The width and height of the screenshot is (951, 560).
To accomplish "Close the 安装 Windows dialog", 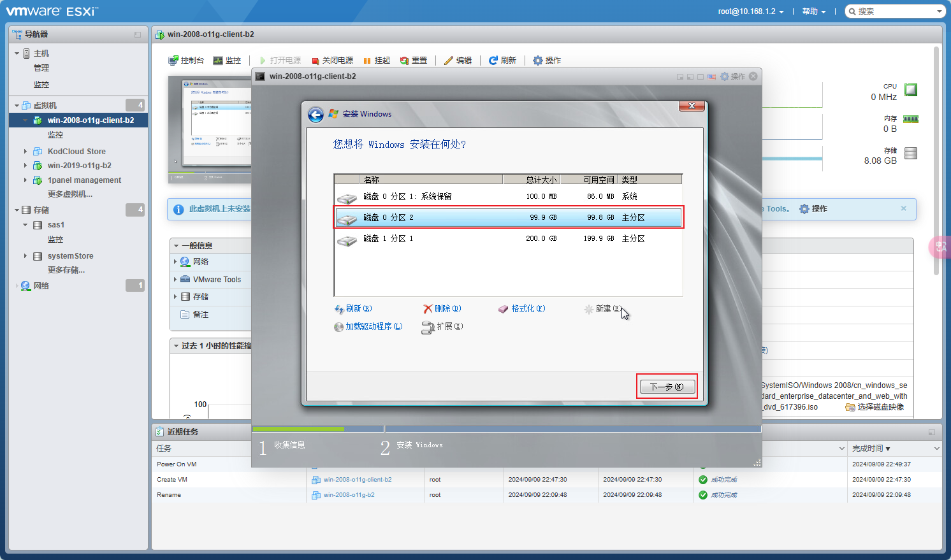I will click(x=692, y=106).
